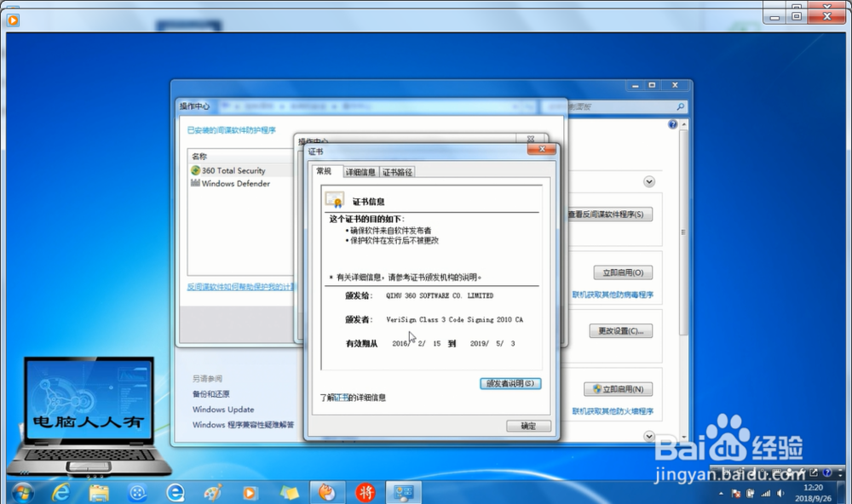852x504 pixels.
Task: Open the red 将 chess app on taskbar
Action: (366, 493)
